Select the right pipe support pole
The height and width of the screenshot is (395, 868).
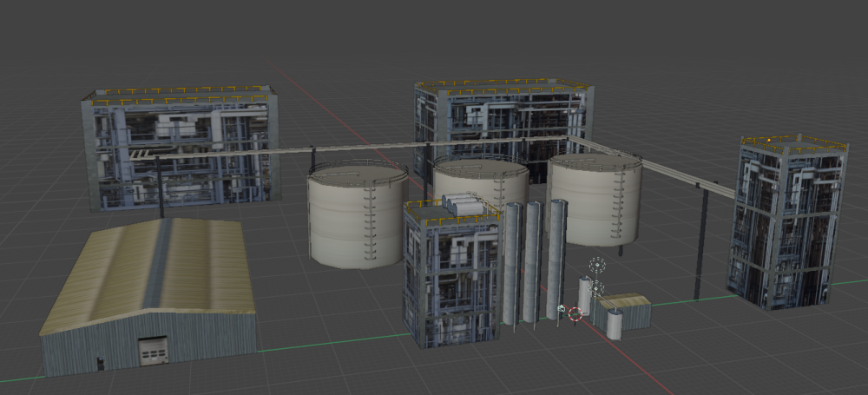point(700,247)
